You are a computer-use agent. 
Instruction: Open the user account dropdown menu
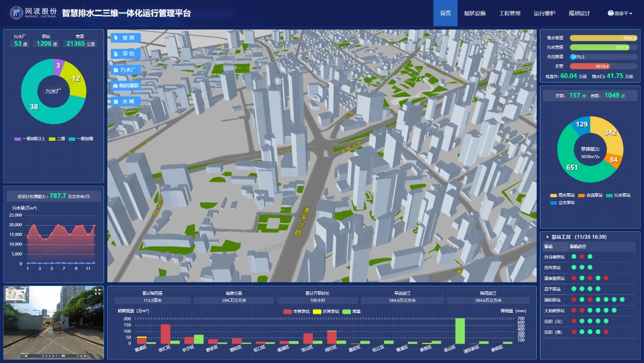[620, 13]
